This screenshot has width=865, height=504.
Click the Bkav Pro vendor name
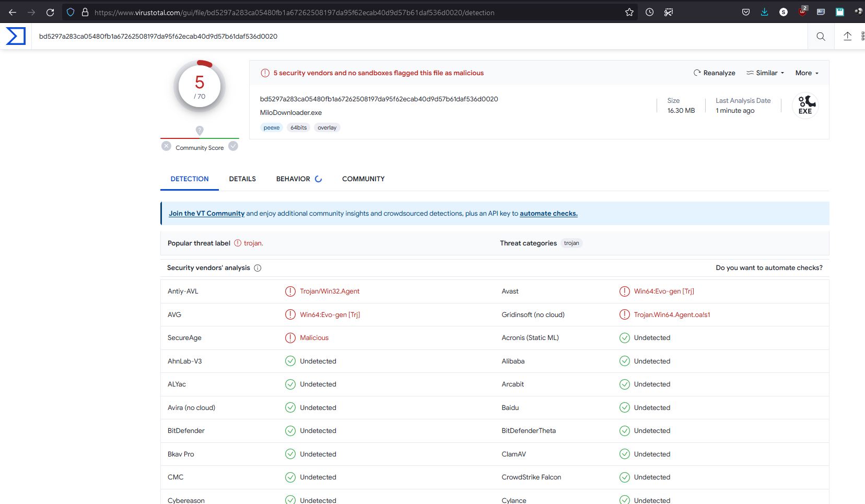tap(181, 454)
